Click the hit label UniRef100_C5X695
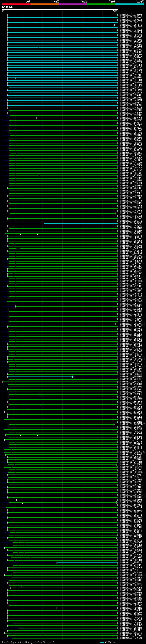The image size is (146, 644). (x=131, y=138)
